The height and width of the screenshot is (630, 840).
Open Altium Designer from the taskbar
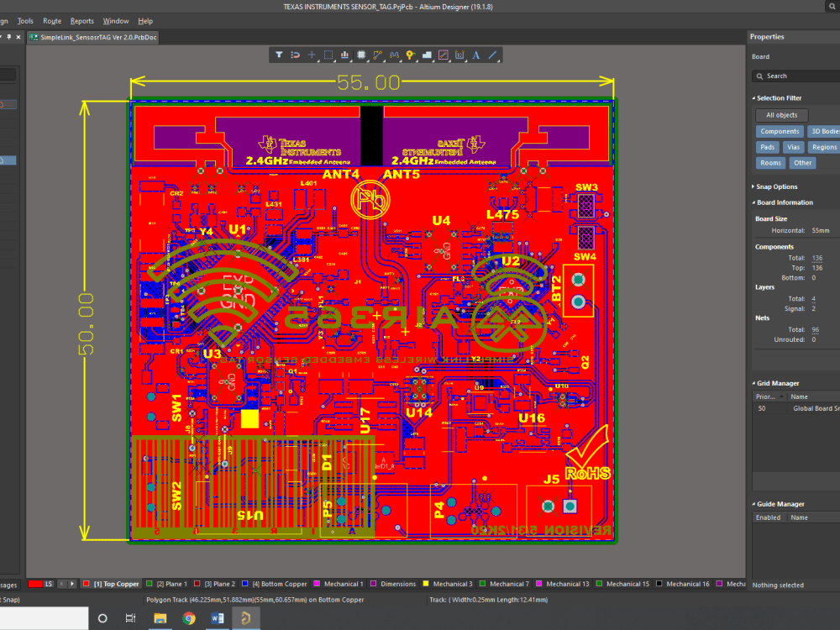tap(245, 619)
